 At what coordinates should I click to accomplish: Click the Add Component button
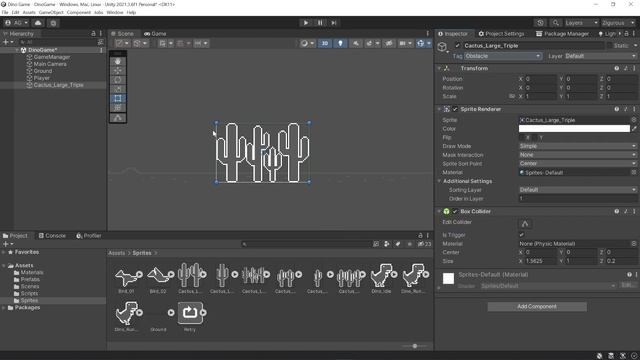pos(537,307)
